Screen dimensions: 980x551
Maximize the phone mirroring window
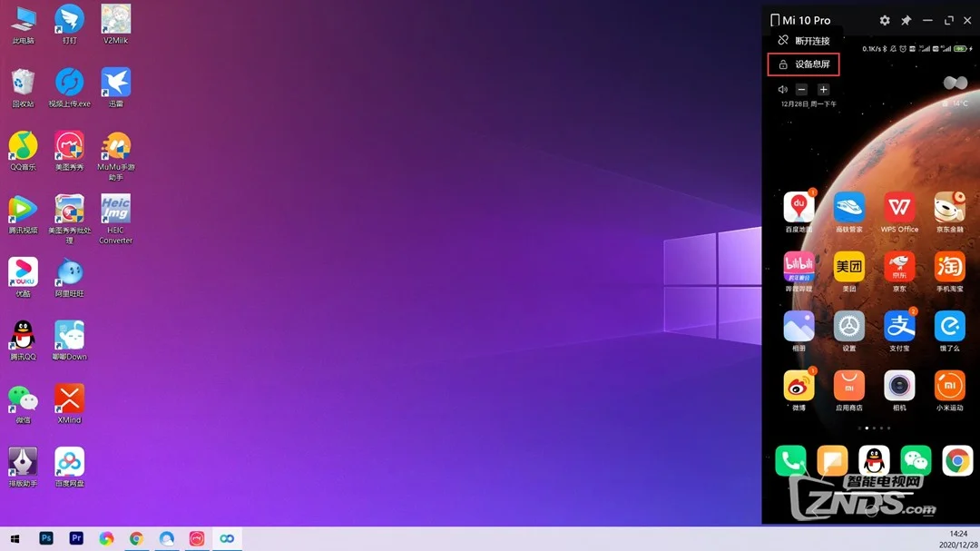(948, 20)
